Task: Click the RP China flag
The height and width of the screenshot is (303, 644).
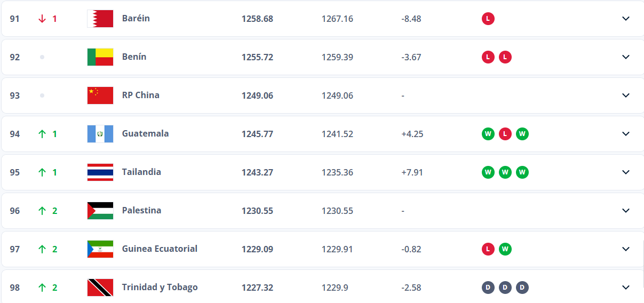Action: tap(100, 95)
